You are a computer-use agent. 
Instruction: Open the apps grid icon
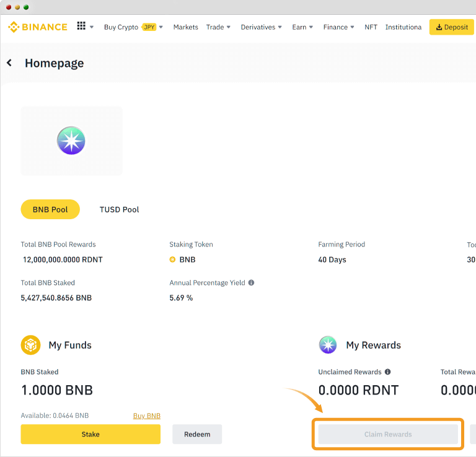(x=81, y=26)
